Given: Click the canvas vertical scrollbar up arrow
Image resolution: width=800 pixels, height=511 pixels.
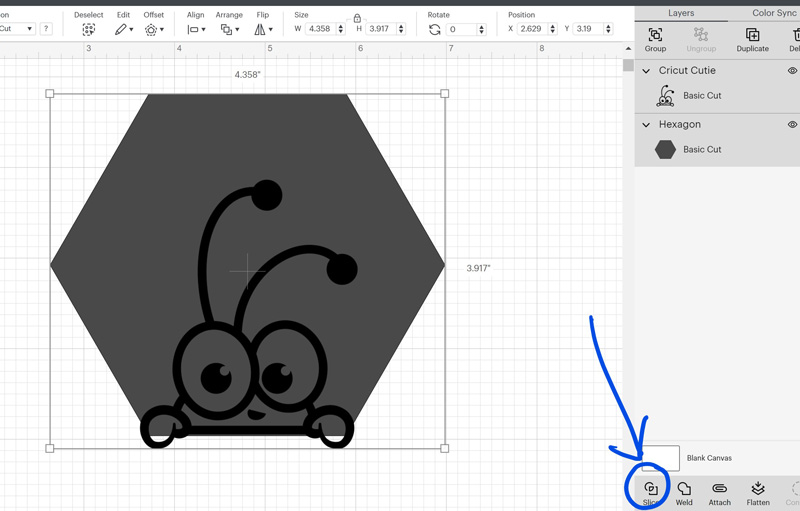Looking at the screenshot, I should point(628,48).
